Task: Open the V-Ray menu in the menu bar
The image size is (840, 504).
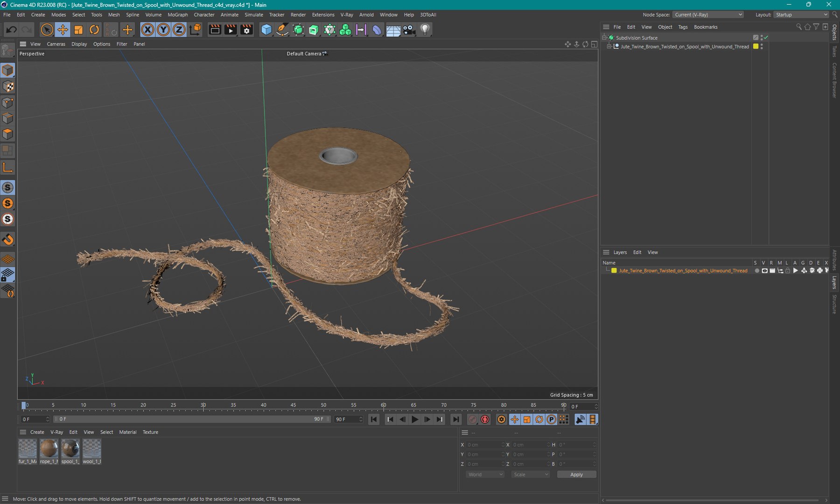Action: pyautogui.click(x=347, y=15)
